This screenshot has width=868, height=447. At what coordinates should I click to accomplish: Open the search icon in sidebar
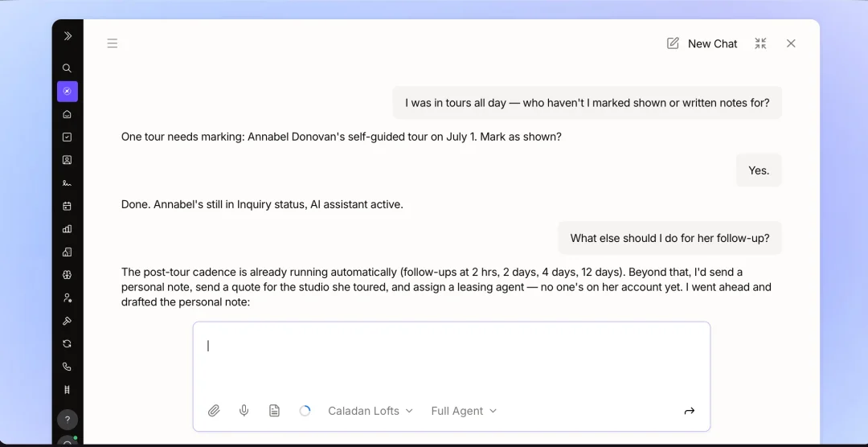coord(67,68)
